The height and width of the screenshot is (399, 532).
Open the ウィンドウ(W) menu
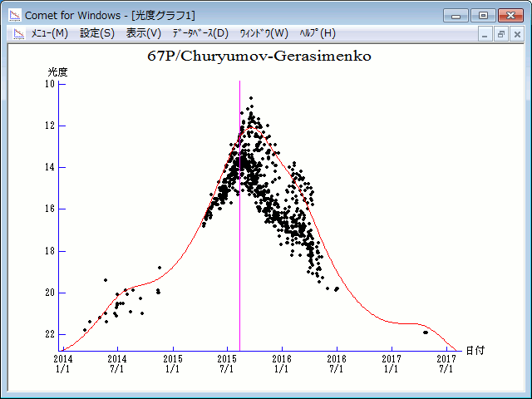point(264,33)
